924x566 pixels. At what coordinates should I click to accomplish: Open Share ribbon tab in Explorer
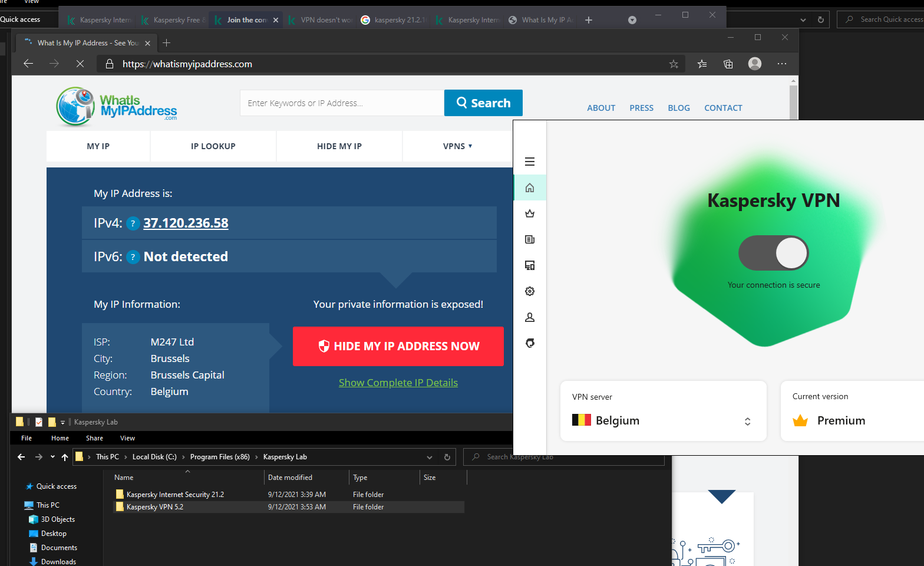pyautogui.click(x=94, y=438)
